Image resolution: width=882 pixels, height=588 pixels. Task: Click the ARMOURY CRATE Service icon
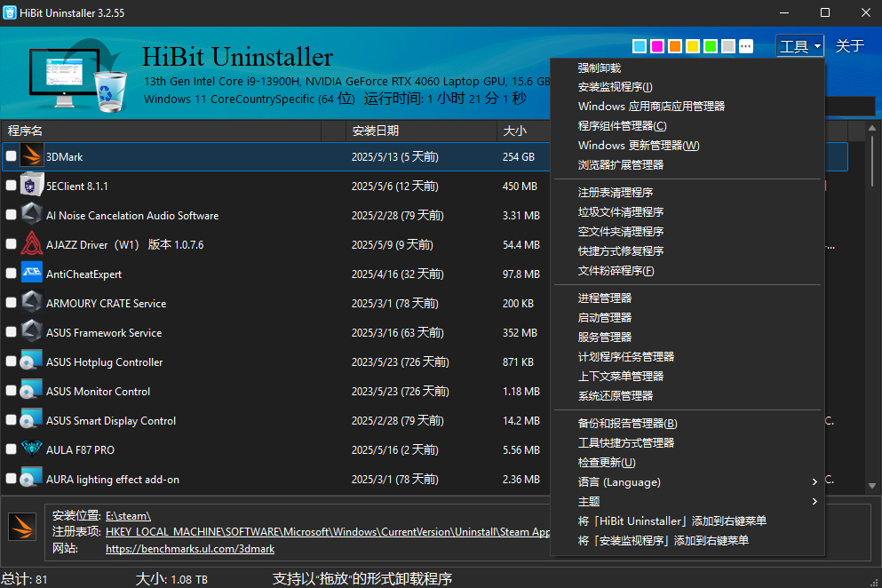click(32, 303)
